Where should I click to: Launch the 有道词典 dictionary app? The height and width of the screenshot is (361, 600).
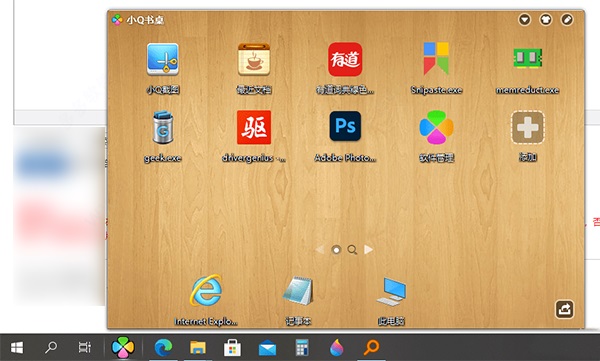(345, 59)
